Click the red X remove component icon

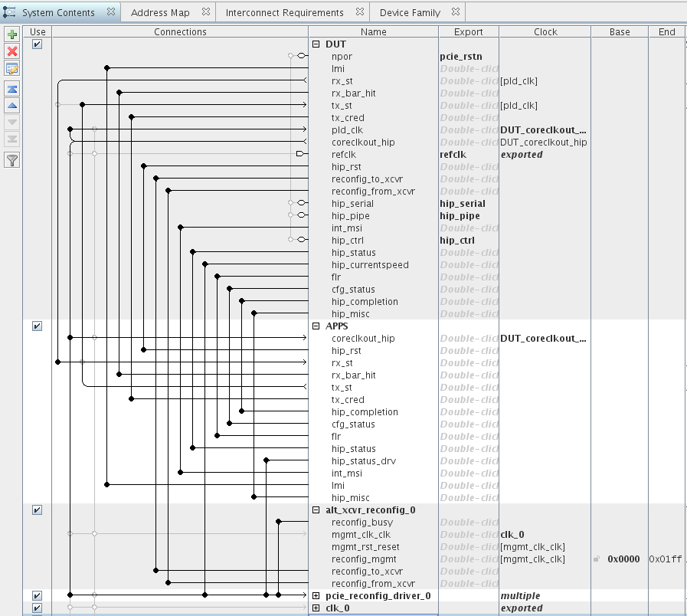(x=12, y=51)
